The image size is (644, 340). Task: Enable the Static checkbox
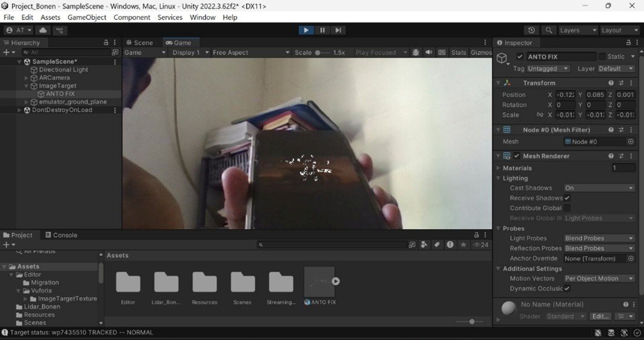coord(602,57)
